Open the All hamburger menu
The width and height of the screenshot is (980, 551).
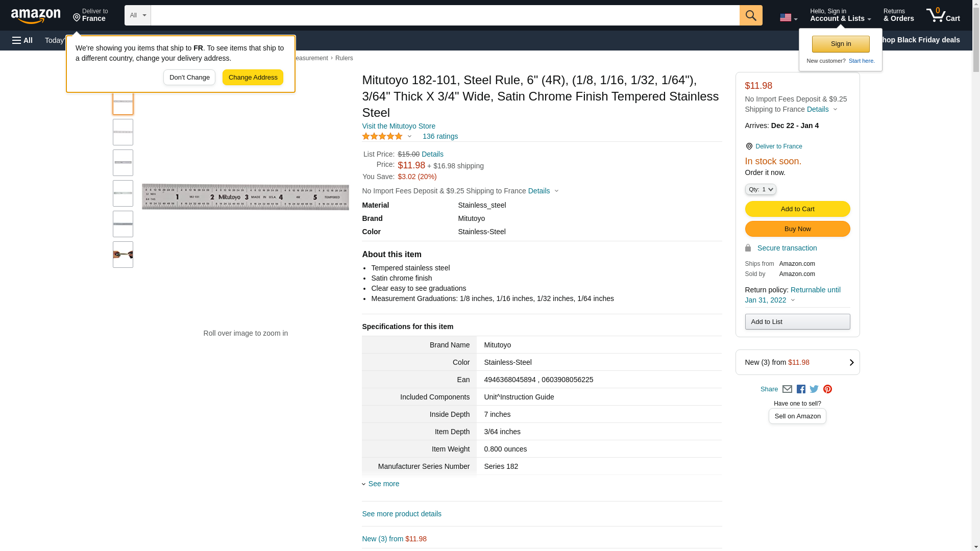(x=22, y=40)
